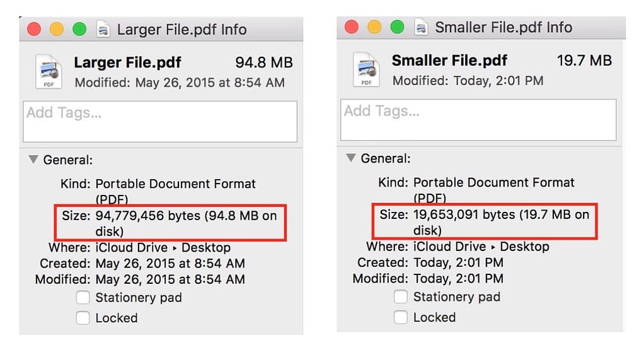
Task: Click the Larger File.pdf file name text
Action: tap(128, 62)
